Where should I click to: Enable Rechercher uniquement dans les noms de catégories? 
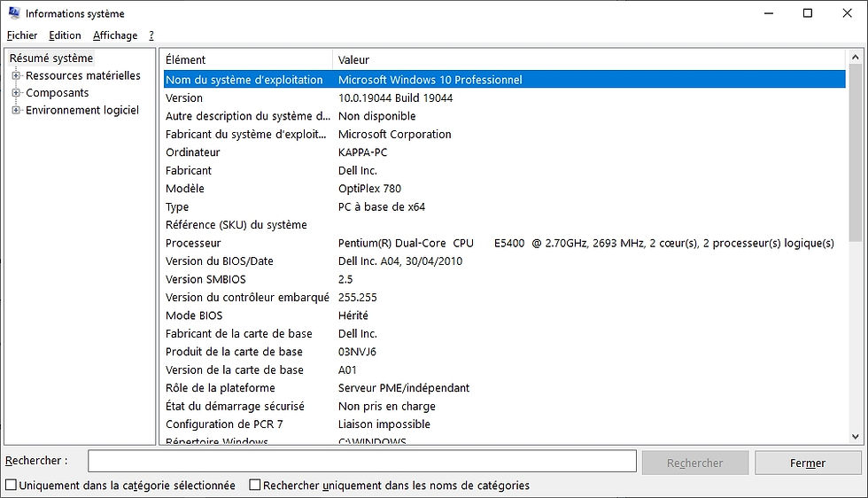click(255, 486)
